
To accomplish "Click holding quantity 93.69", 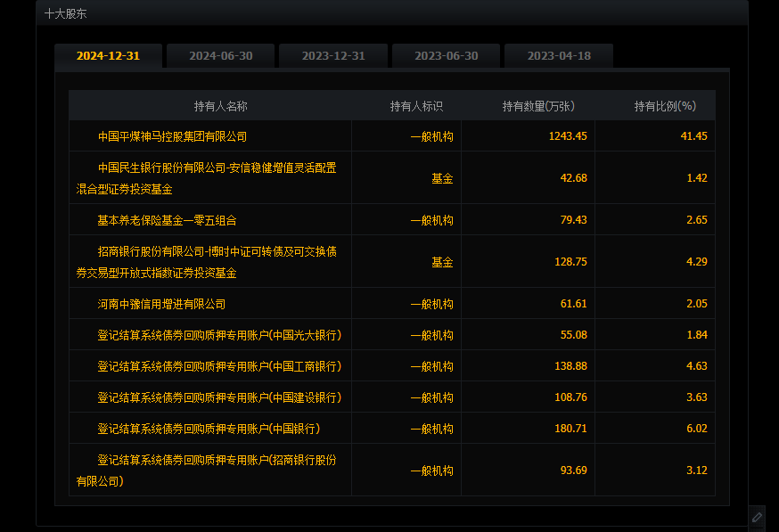I will [x=574, y=471].
